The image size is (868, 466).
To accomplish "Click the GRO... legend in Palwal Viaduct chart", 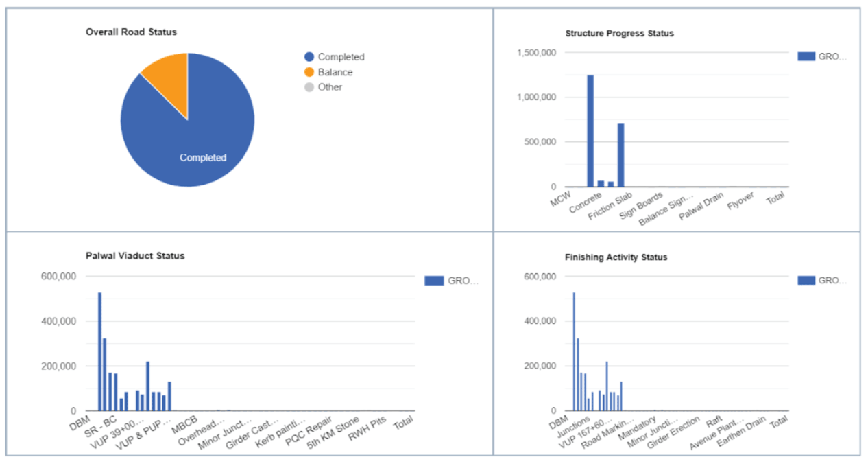I will 451,280.
